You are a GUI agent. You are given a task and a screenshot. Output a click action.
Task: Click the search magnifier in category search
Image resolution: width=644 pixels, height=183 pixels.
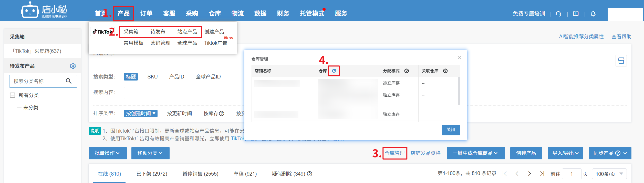coord(68,81)
